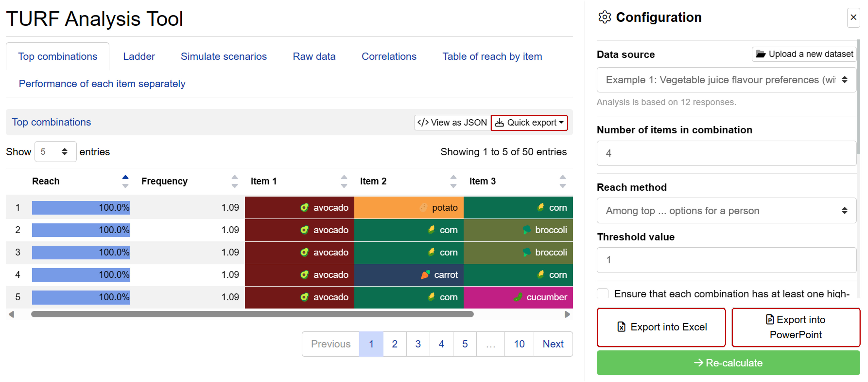This screenshot has height=382, width=868.
Task: Click the horizontal table scrollbar thumb
Action: coord(252,314)
